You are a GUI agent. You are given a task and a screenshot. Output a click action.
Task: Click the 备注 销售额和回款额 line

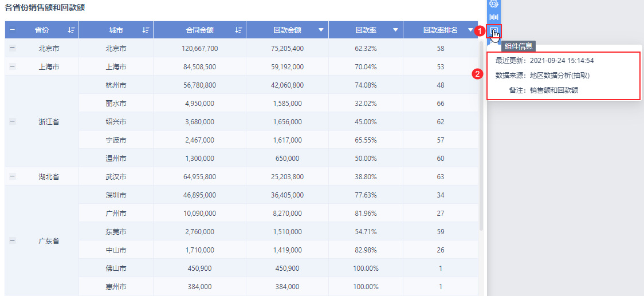pyautogui.click(x=543, y=90)
